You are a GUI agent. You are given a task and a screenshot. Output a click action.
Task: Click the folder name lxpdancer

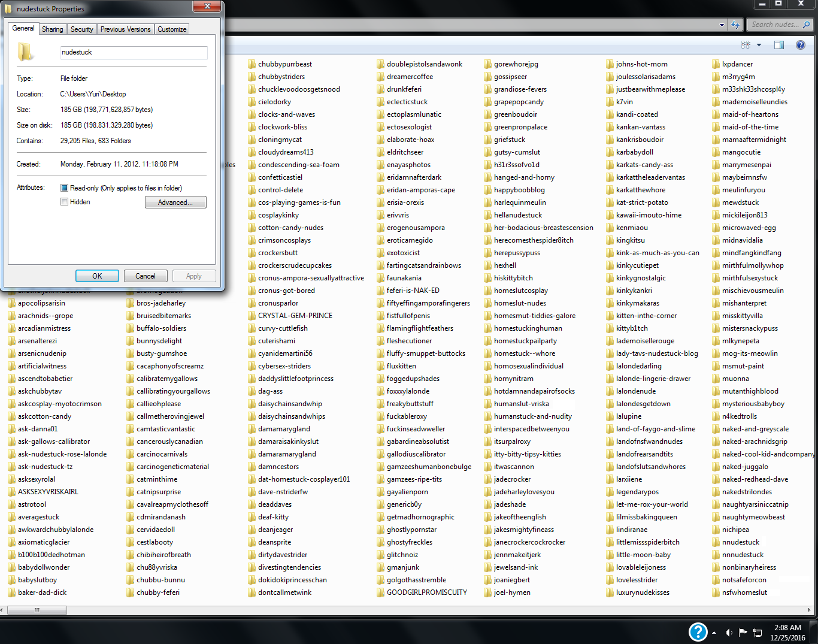pyautogui.click(x=737, y=64)
